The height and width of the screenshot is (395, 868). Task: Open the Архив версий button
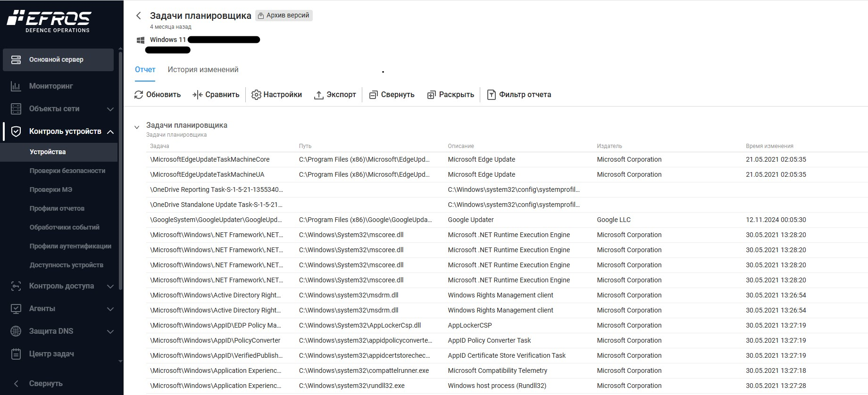(x=284, y=16)
